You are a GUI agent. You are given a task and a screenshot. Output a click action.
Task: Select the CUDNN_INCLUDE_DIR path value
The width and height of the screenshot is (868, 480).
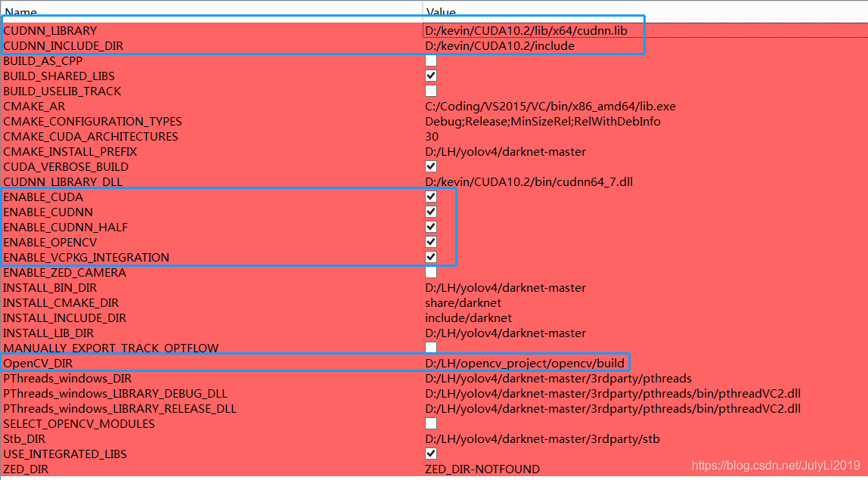(500, 46)
